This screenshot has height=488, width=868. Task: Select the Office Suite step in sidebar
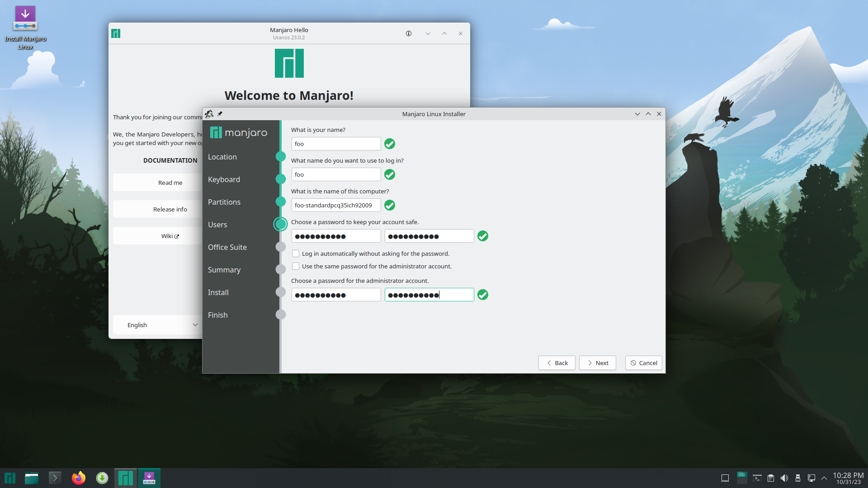227,247
